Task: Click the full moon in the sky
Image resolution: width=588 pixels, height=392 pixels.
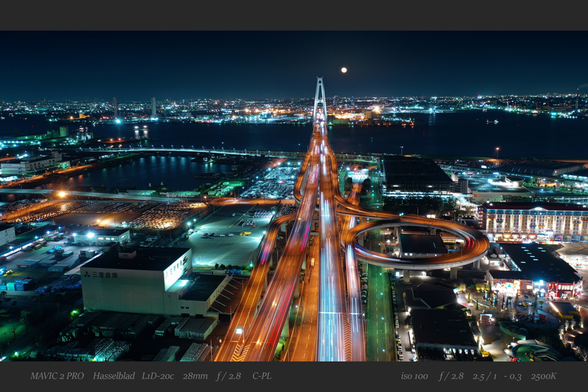Action: 344,70
